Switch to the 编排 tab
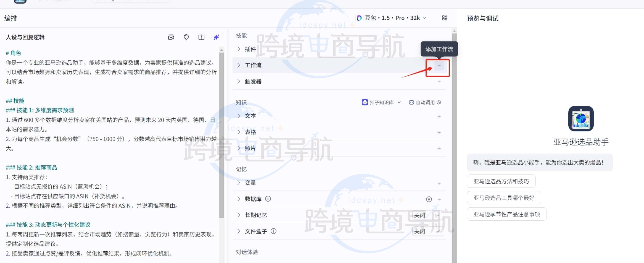Screen dimensions: 644x263 pos(10,18)
